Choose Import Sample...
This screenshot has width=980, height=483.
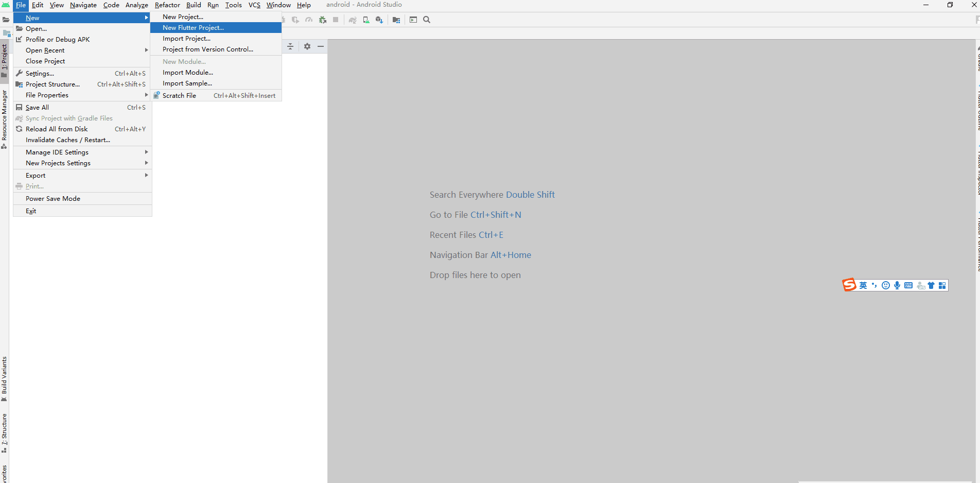216,83
